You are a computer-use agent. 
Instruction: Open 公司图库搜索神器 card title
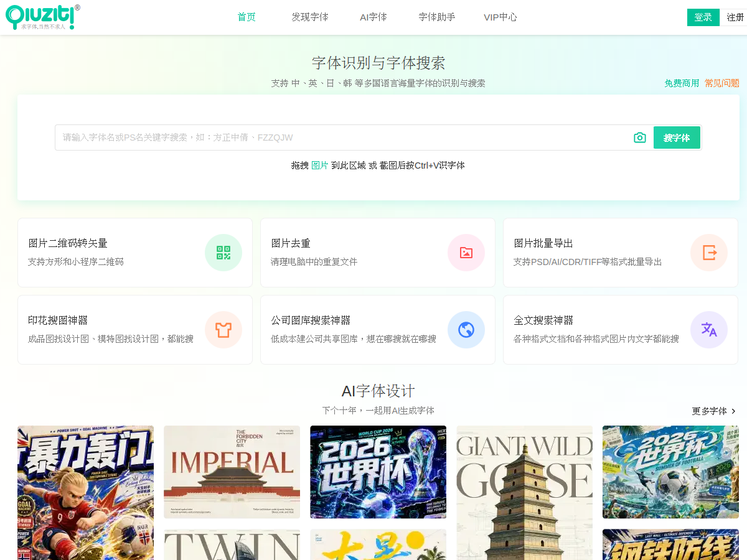pos(311,320)
